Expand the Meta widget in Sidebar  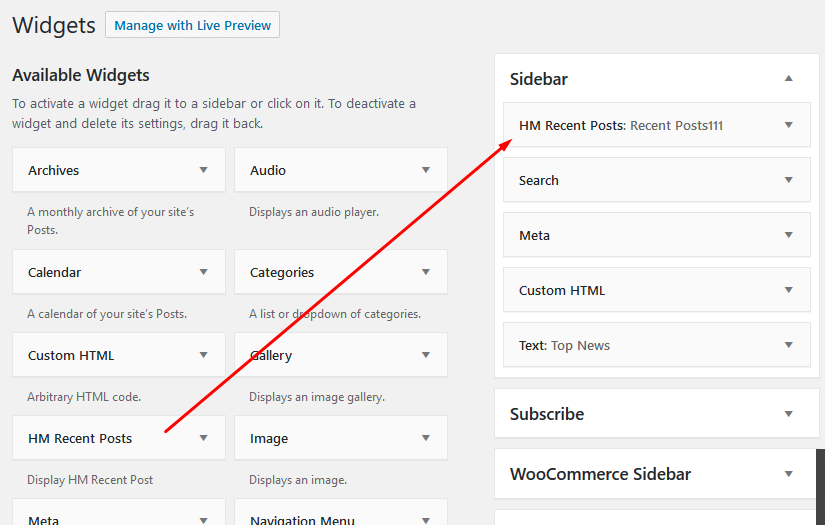tap(789, 235)
